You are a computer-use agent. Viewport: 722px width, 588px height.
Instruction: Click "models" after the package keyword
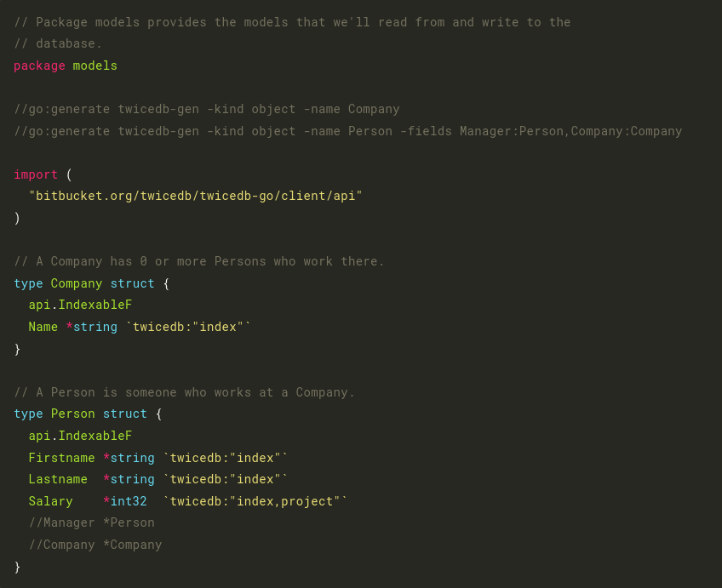point(95,66)
